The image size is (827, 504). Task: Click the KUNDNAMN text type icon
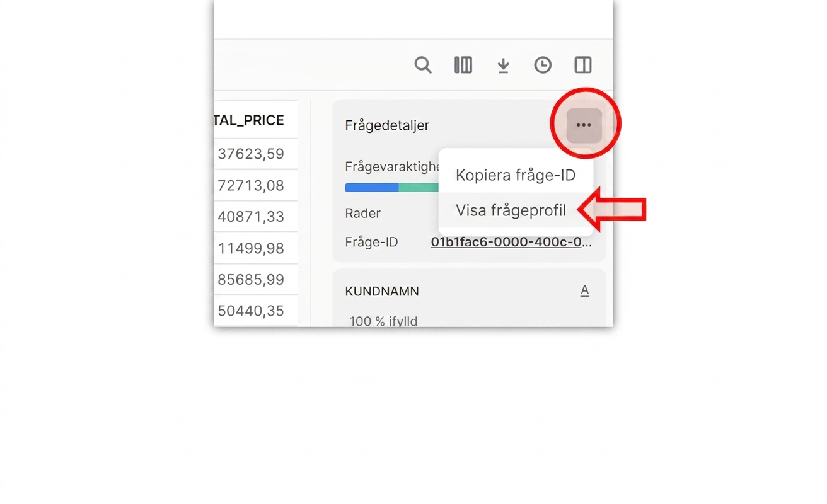(584, 291)
